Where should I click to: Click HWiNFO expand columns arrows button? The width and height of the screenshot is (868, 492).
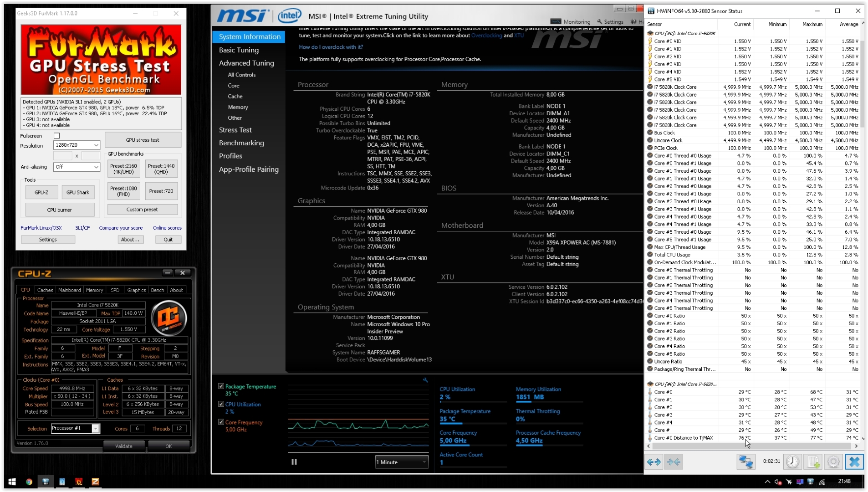(x=654, y=462)
